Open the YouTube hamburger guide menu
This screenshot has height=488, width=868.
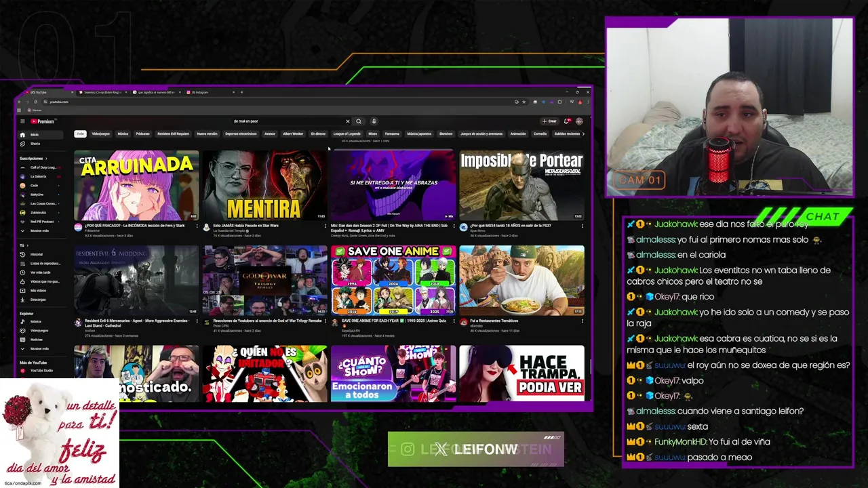coord(22,121)
